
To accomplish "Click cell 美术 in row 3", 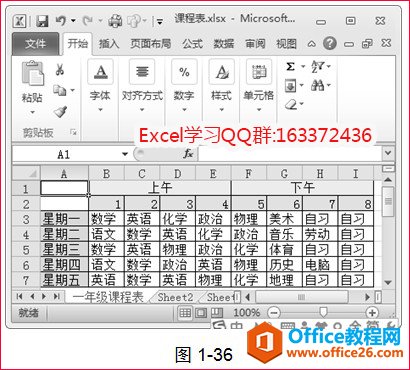I will (284, 219).
